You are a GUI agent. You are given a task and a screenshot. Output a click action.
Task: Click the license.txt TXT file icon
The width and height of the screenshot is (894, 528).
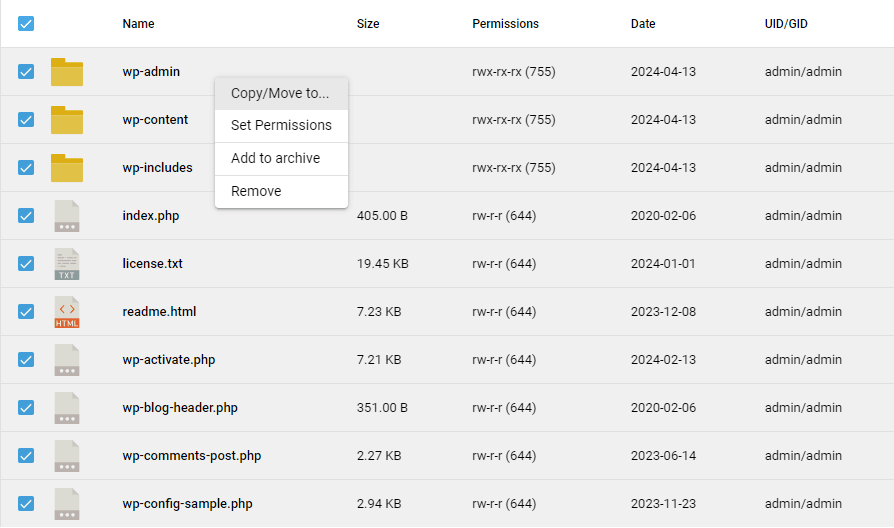[67, 263]
